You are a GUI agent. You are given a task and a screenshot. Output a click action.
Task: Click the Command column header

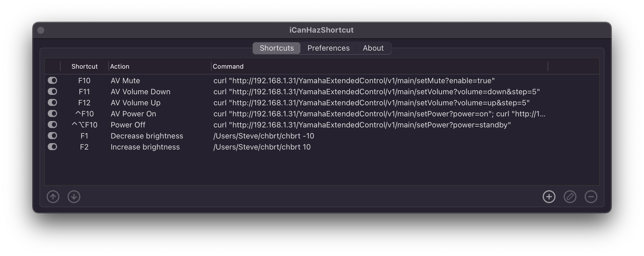click(x=228, y=66)
